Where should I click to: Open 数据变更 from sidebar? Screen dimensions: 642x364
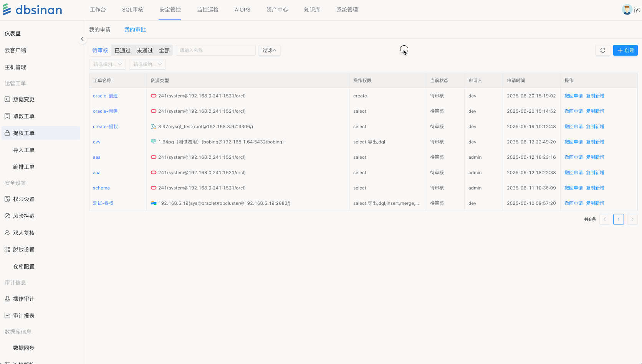[x=24, y=99]
